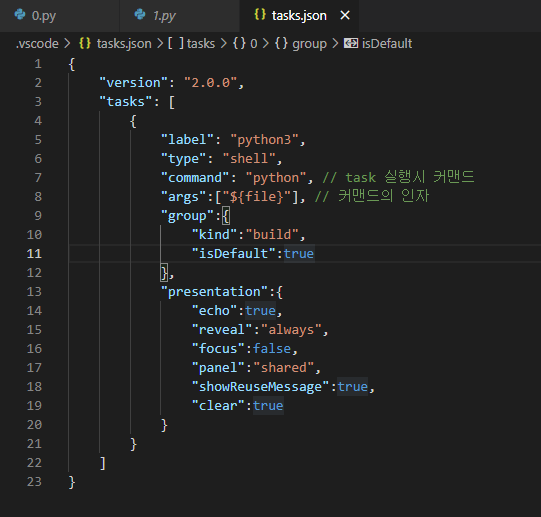Click the true value of isDefault
Image resolution: width=541 pixels, height=517 pixels.
299,254
